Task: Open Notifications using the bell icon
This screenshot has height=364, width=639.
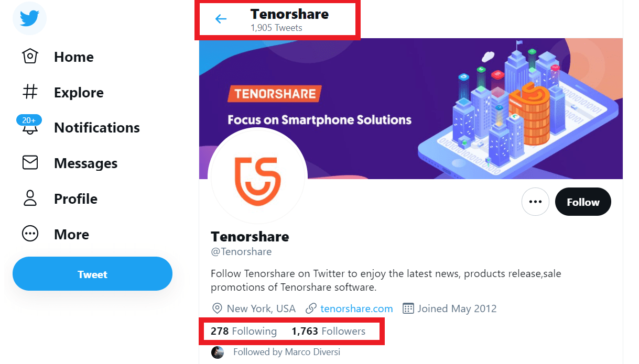Action: tap(30, 129)
